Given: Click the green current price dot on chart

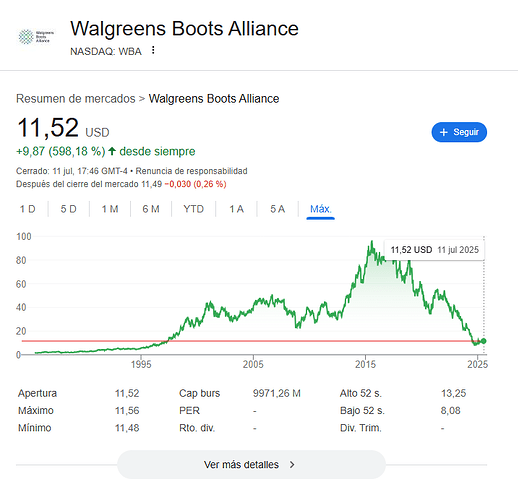Looking at the screenshot, I should pos(484,341).
